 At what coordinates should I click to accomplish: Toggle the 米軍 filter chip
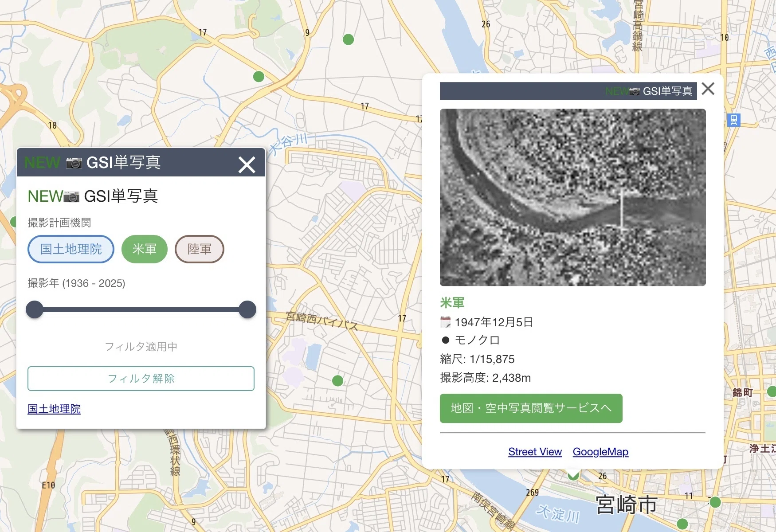click(x=145, y=249)
